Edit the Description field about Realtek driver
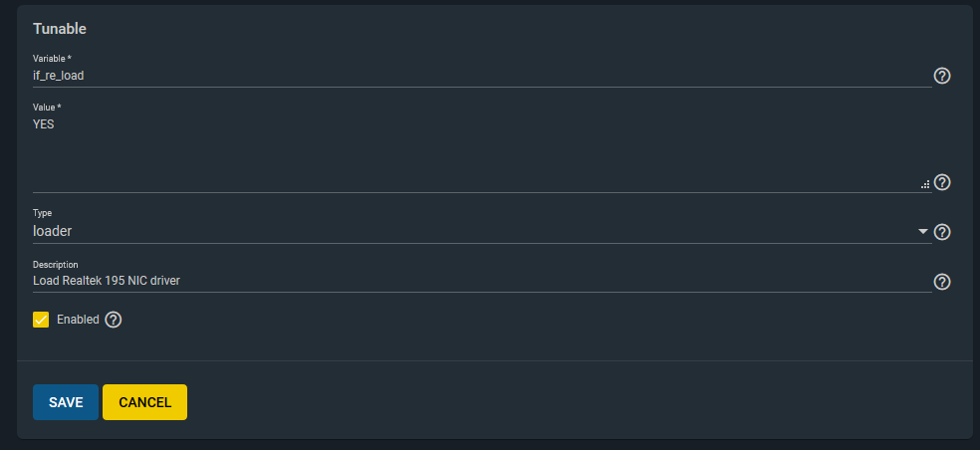The width and height of the screenshot is (980, 450). click(x=478, y=281)
